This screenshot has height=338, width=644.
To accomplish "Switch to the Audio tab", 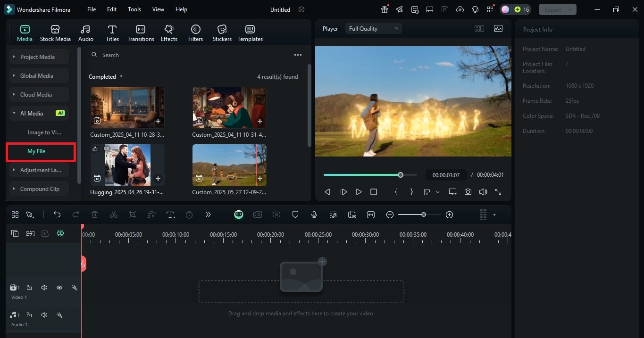I will tap(85, 33).
